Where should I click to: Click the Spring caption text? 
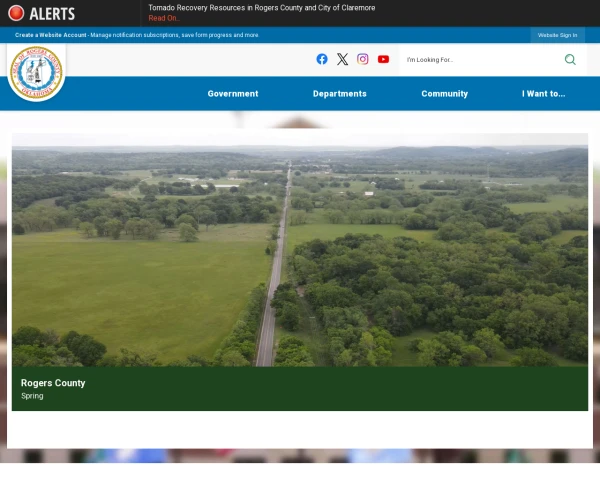click(32, 396)
